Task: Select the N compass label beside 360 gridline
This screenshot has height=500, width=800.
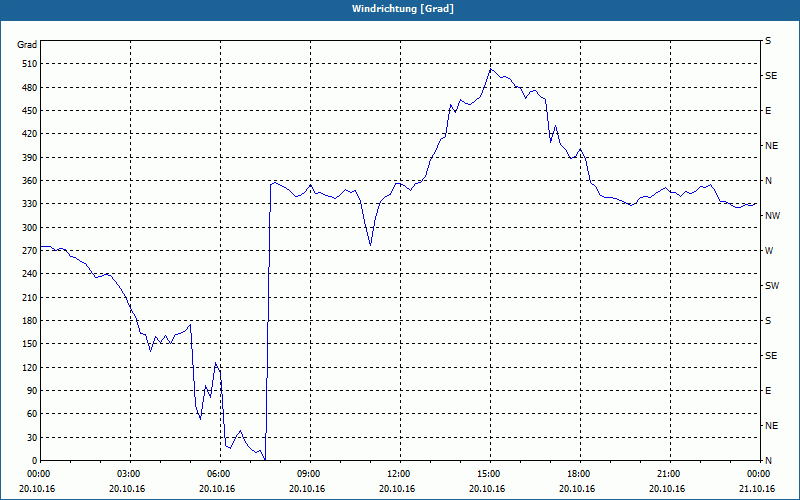Action: click(x=768, y=181)
